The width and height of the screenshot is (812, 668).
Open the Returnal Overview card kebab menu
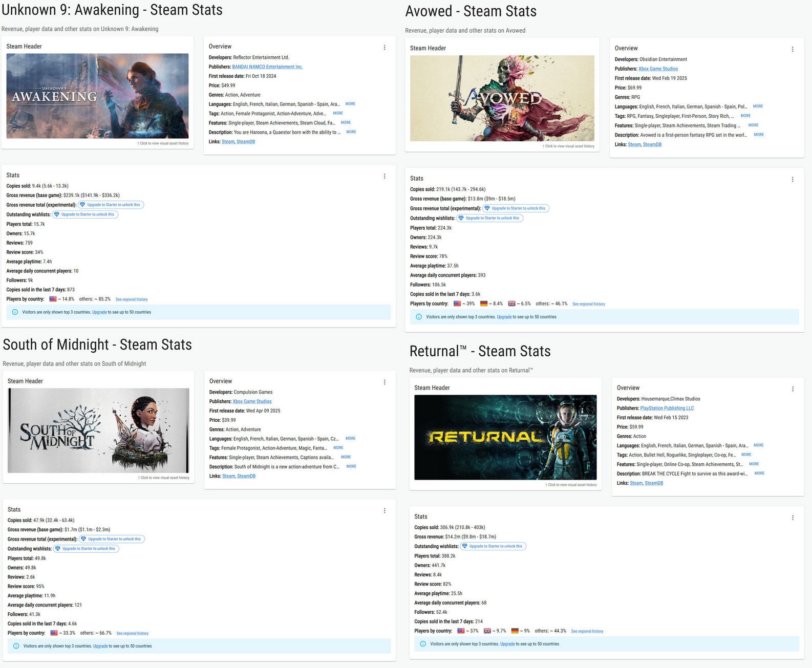point(793,389)
